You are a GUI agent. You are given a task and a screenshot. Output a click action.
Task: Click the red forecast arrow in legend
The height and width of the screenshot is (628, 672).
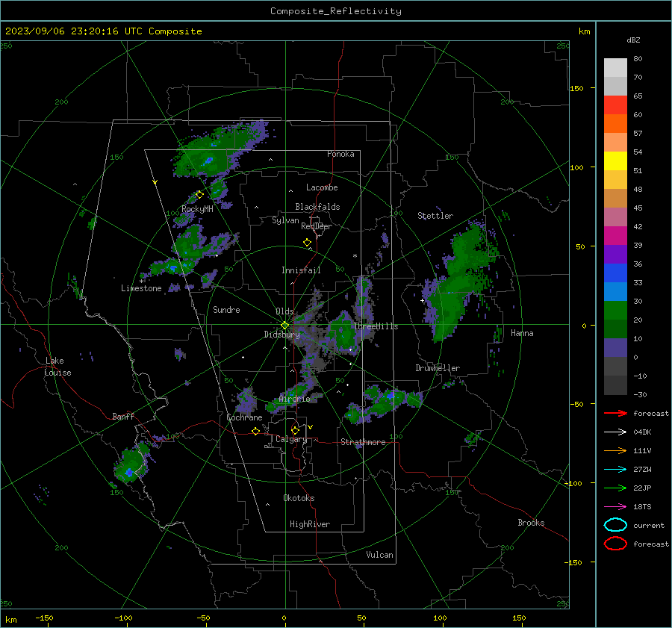click(x=615, y=413)
